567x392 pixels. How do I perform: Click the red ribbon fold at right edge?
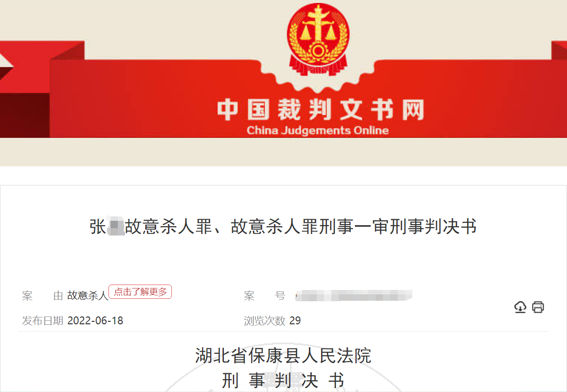point(559,51)
